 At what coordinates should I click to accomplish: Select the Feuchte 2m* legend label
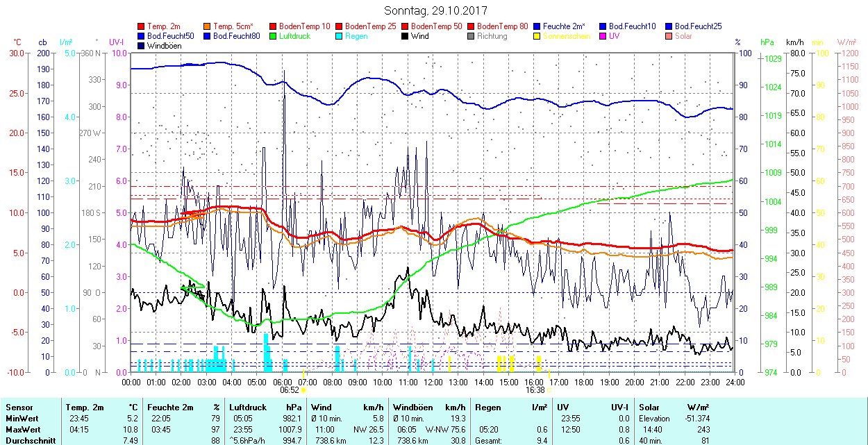coord(565,26)
